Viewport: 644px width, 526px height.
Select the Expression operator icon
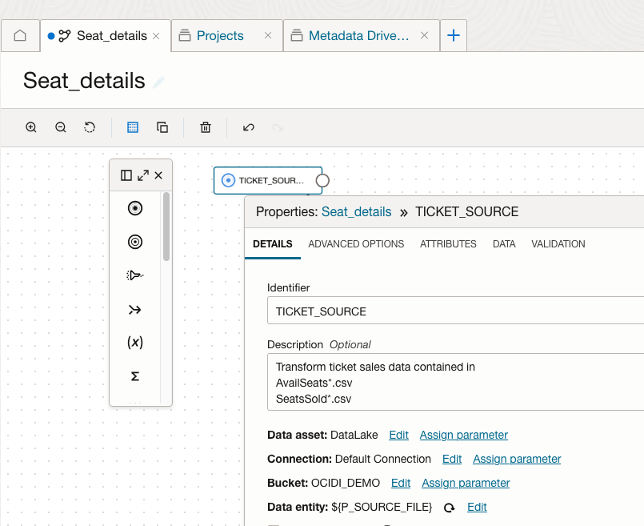click(135, 342)
